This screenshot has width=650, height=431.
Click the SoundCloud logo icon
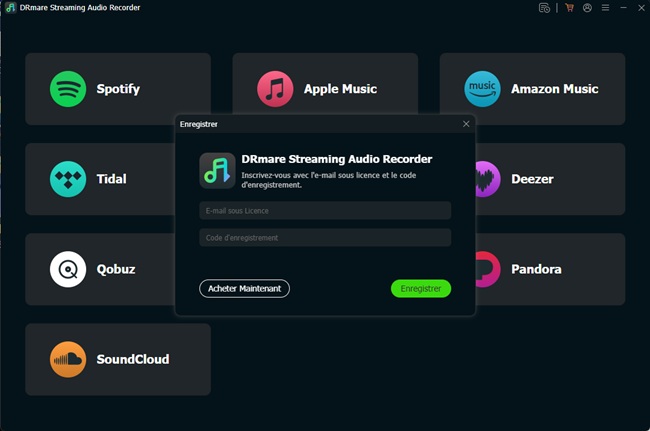tap(68, 359)
